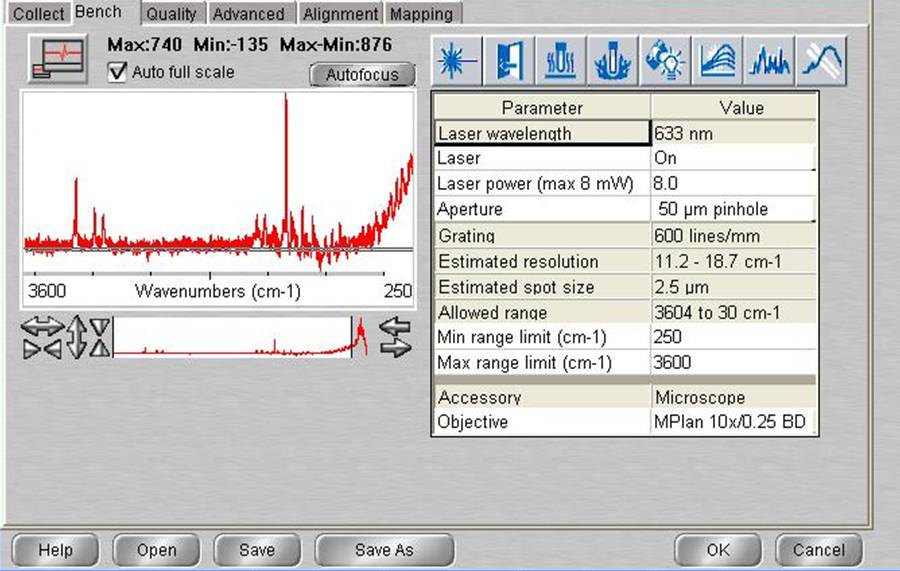The width and height of the screenshot is (900, 571).
Task: Click the Min range limit 250 field
Action: [x=734, y=337]
